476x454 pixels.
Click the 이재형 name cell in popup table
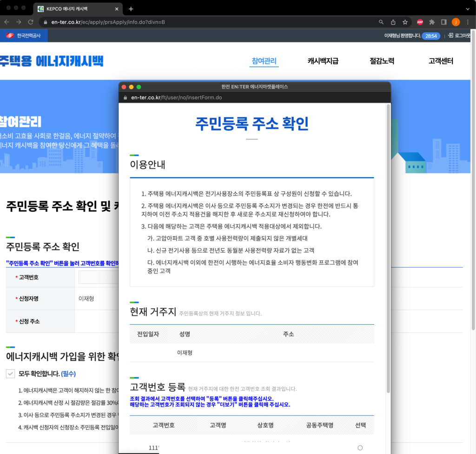[185, 353]
